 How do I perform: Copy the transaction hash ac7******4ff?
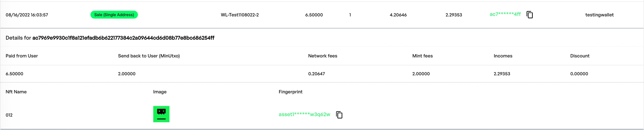(529, 15)
